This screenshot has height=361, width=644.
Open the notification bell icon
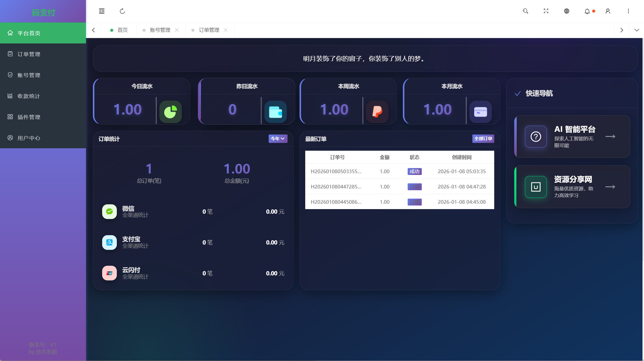pyautogui.click(x=587, y=11)
